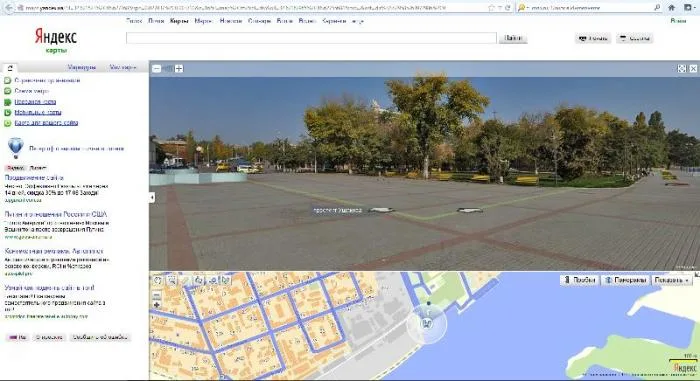
Task: Click the Войти login link
Action: point(678,21)
